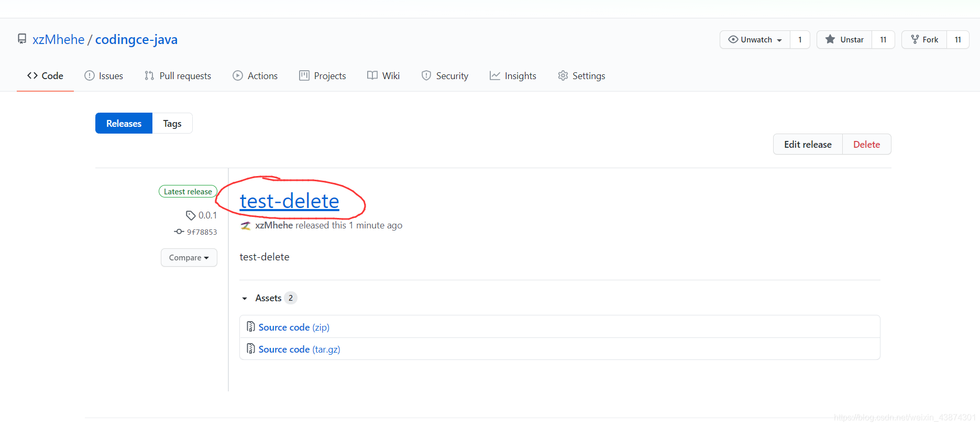This screenshot has width=980, height=427.
Task: Open the codingce-java repository link
Action: tap(136, 39)
